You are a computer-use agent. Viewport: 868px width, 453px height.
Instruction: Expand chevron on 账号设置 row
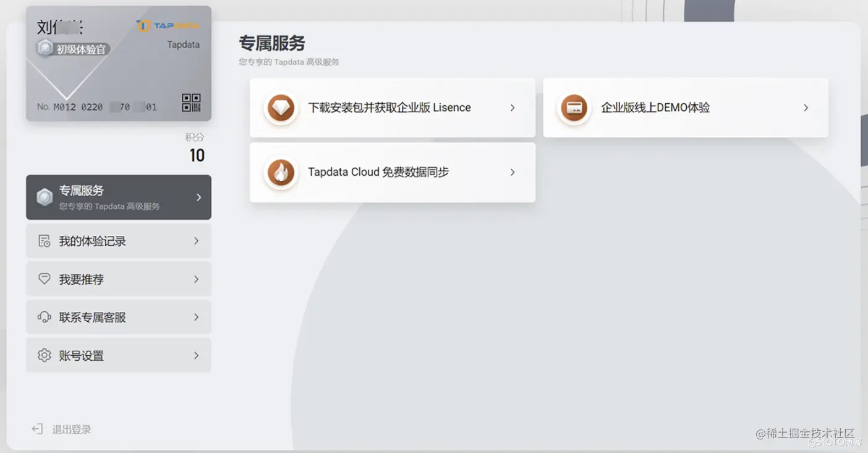tap(197, 355)
